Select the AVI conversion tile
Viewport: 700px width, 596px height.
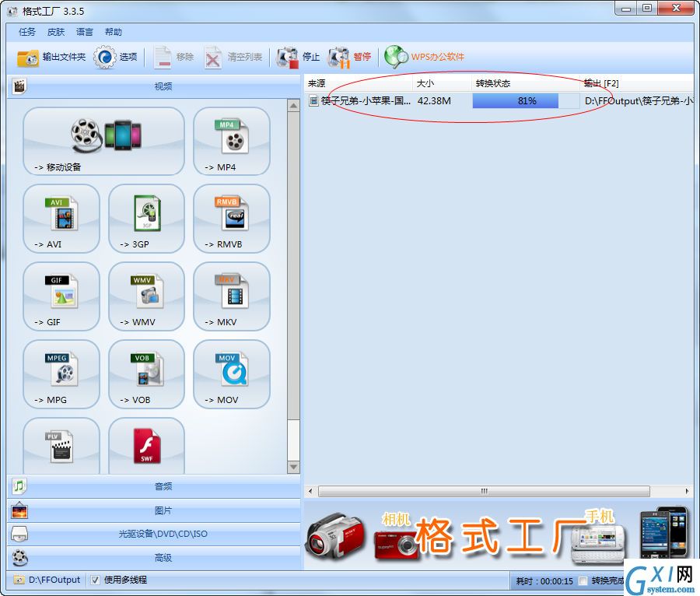coord(61,219)
